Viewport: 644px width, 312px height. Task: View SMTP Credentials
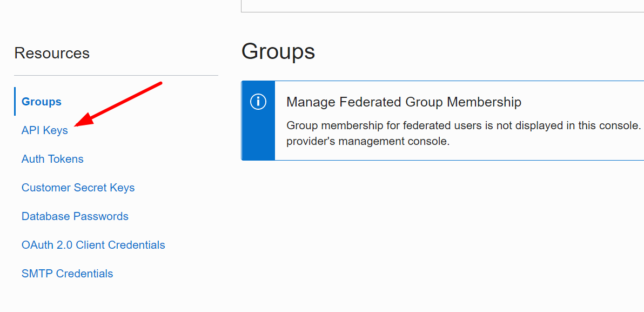(68, 274)
